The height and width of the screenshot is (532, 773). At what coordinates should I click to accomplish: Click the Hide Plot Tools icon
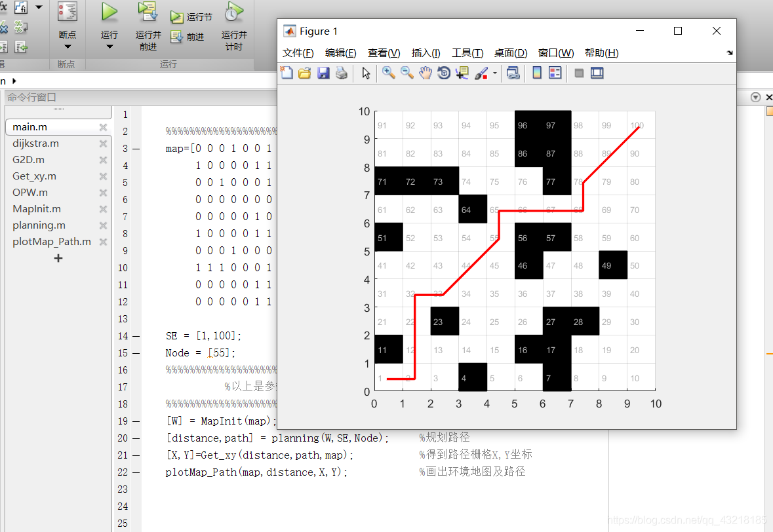(x=579, y=73)
